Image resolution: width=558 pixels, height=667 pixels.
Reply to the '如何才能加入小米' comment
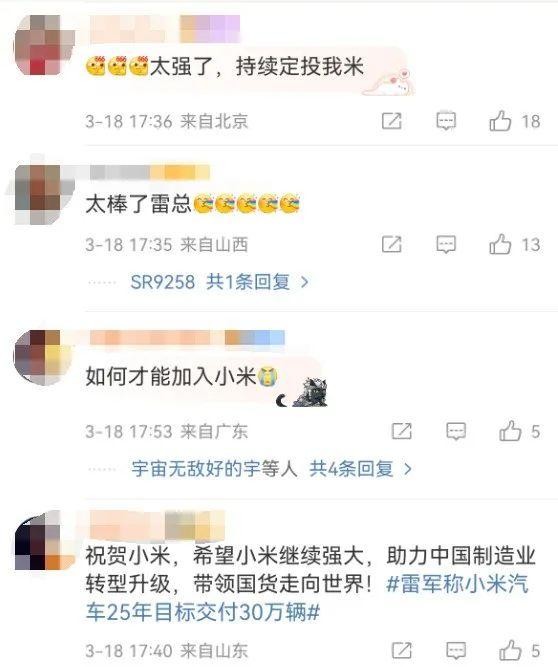coord(456,431)
